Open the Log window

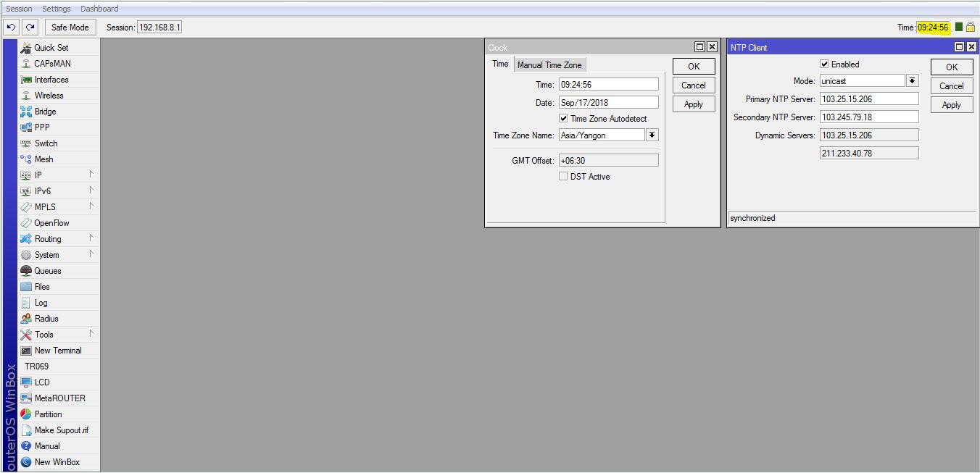pos(59,303)
